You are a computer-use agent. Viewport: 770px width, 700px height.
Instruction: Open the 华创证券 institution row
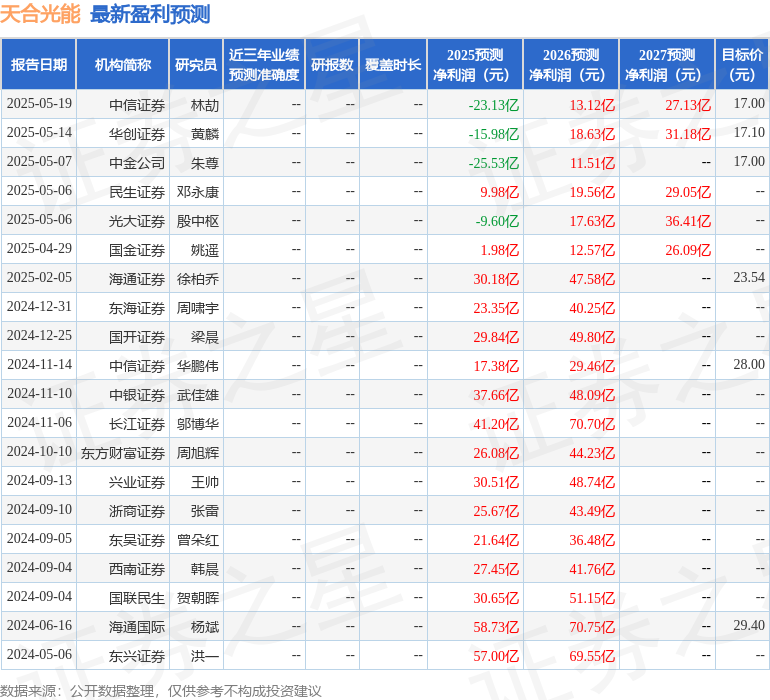[x=137, y=133]
